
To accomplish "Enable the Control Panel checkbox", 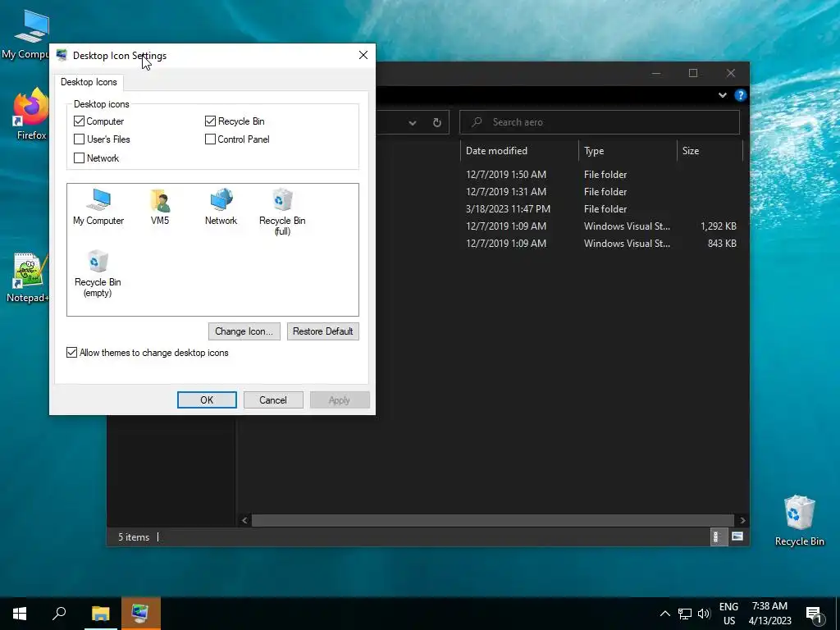I will pyautogui.click(x=211, y=139).
